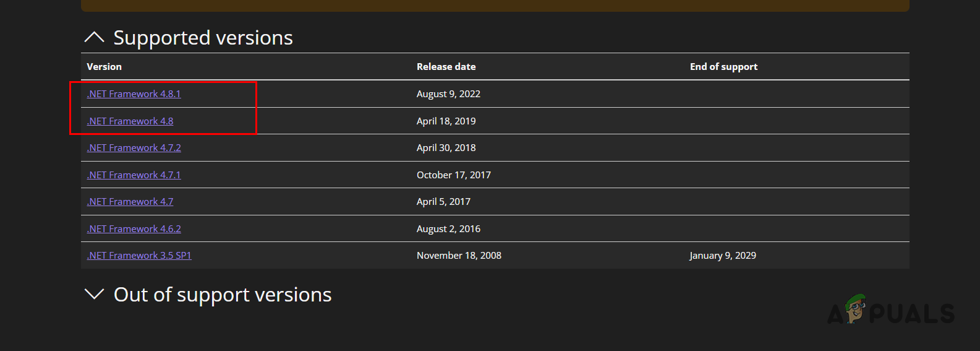980x351 pixels.
Task: Open the .NET Framework 4.6.2 link
Action: coord(134,229)
